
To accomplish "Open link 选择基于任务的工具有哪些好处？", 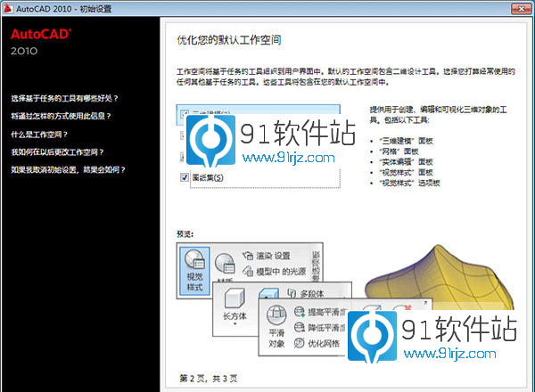I will click(64, 98).
